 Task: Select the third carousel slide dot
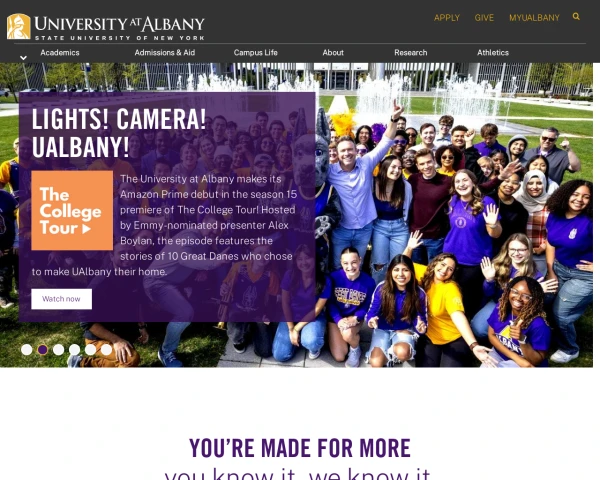pos(59,349)
